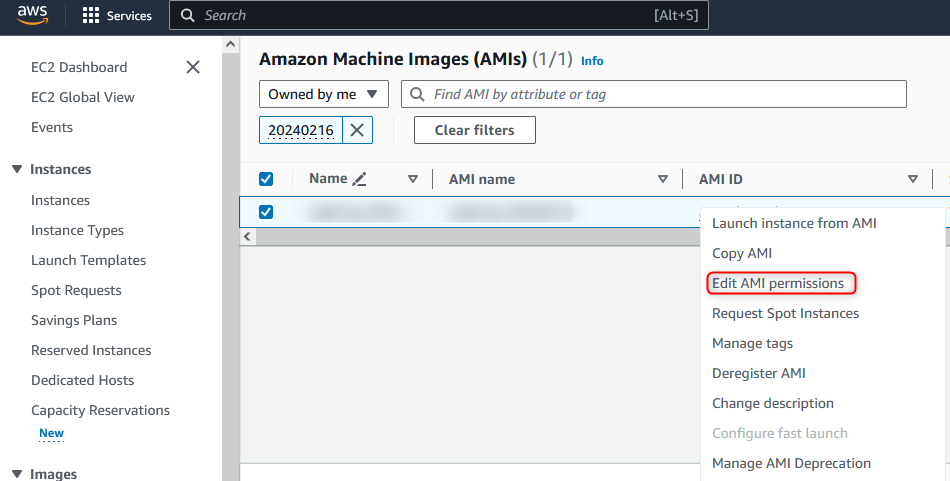Uncheck the selected AMI row checkbox
Screen dimensions: 950x481
pos(265,212)
